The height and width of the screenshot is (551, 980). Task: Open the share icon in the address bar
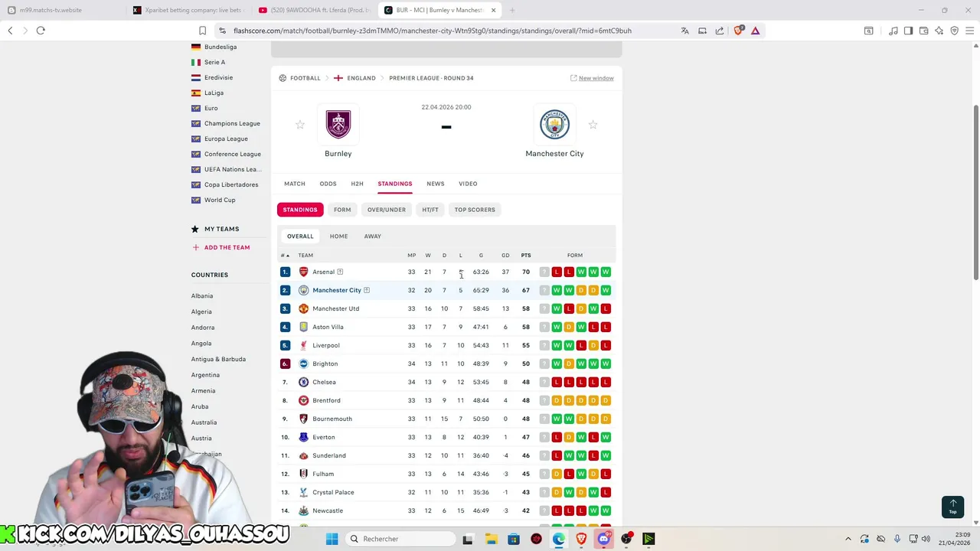coord(720,31)
